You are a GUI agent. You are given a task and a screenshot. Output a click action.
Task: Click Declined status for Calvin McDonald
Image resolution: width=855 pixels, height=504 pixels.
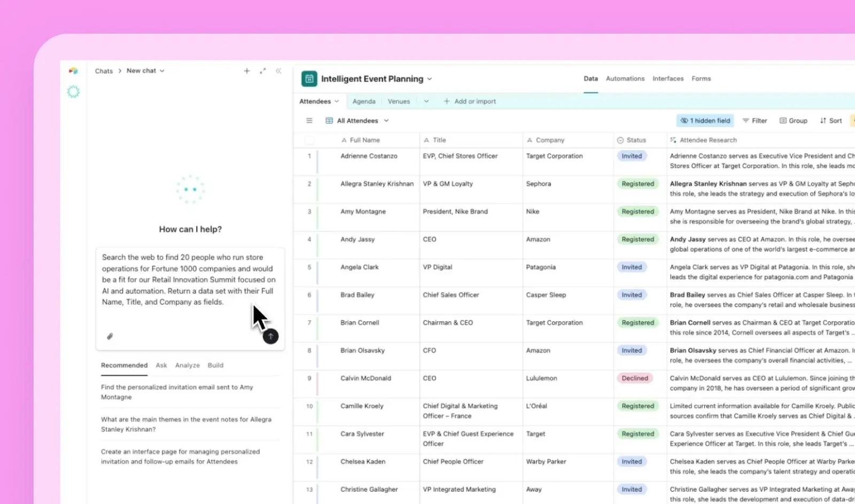[x=635, y=378]
